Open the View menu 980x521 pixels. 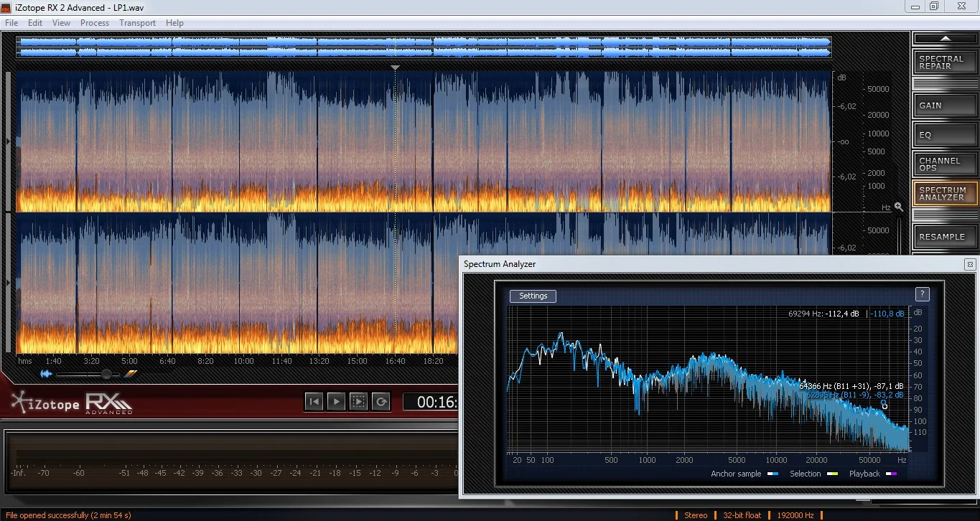(61, 23)
